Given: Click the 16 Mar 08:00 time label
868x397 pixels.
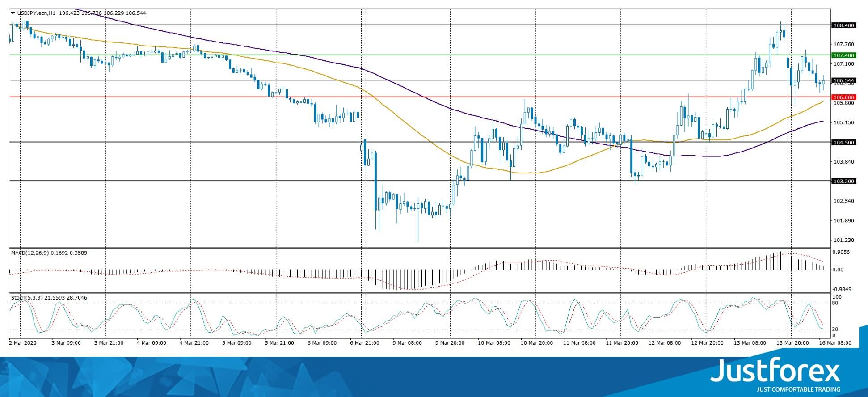Looking at the screenshot, I should tap(835, 343).
